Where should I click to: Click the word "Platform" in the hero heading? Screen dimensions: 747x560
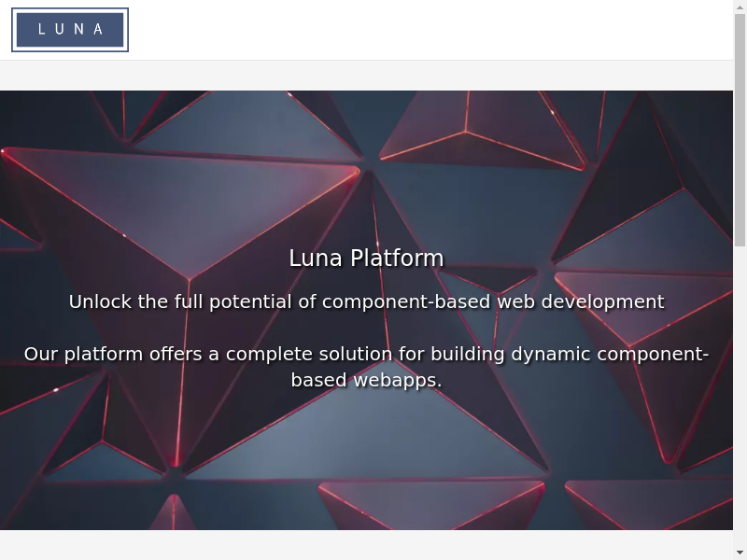coord(397,259)
